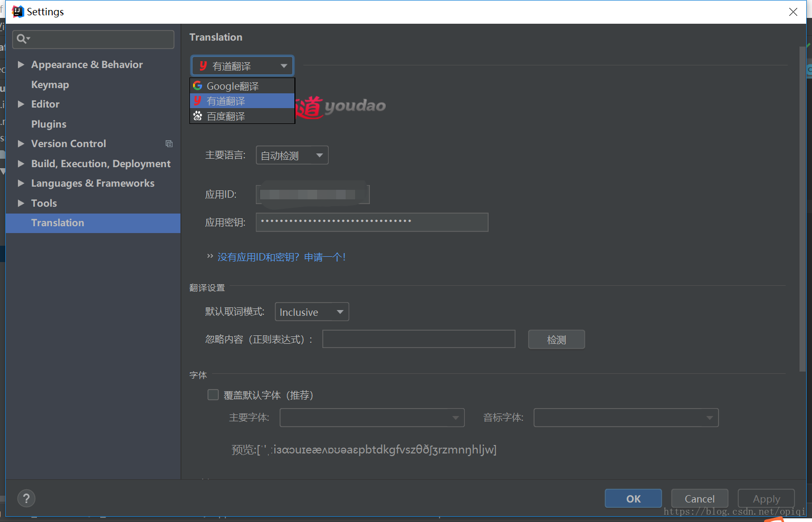Screen dimensions: 812x522
Task: Expand the Tools tree node
Action: tap(21, 203)
